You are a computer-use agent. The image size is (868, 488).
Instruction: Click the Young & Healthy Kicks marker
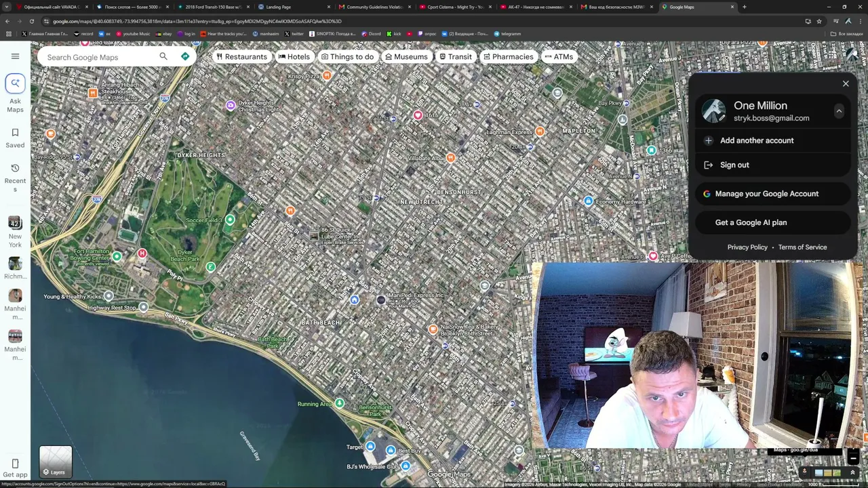point(108,296)
